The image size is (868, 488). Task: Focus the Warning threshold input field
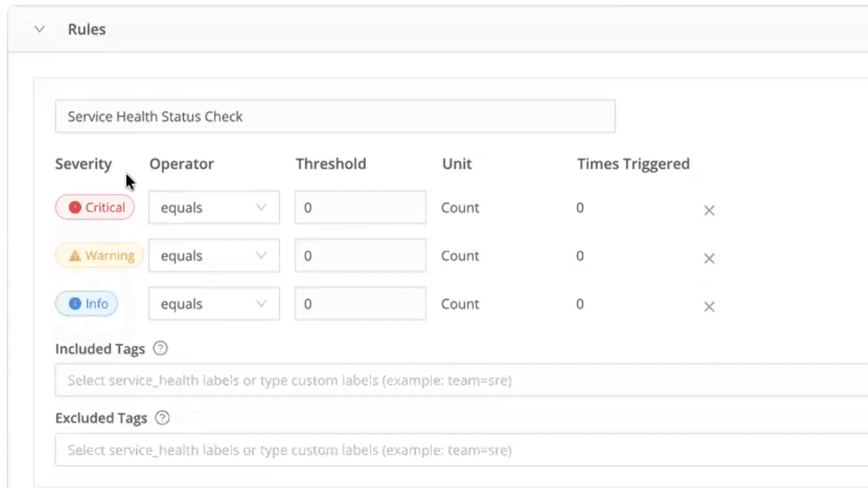click(x=360, y=256)
